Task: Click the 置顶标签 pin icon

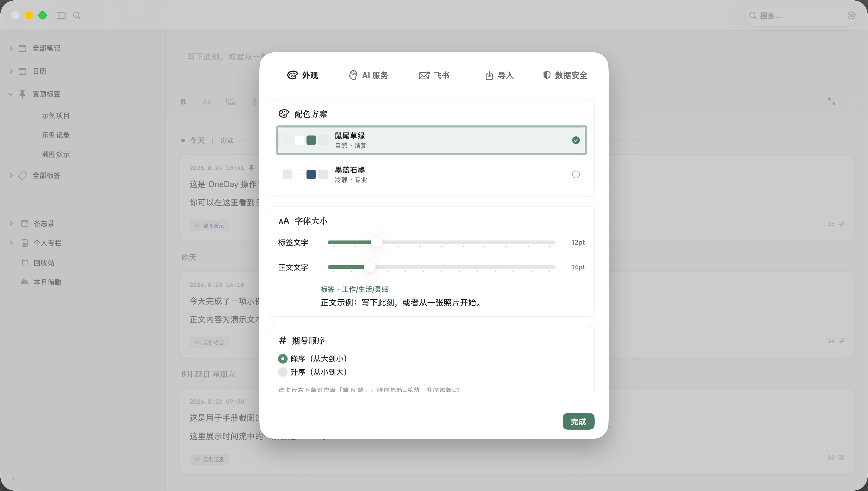Action: 23,94
